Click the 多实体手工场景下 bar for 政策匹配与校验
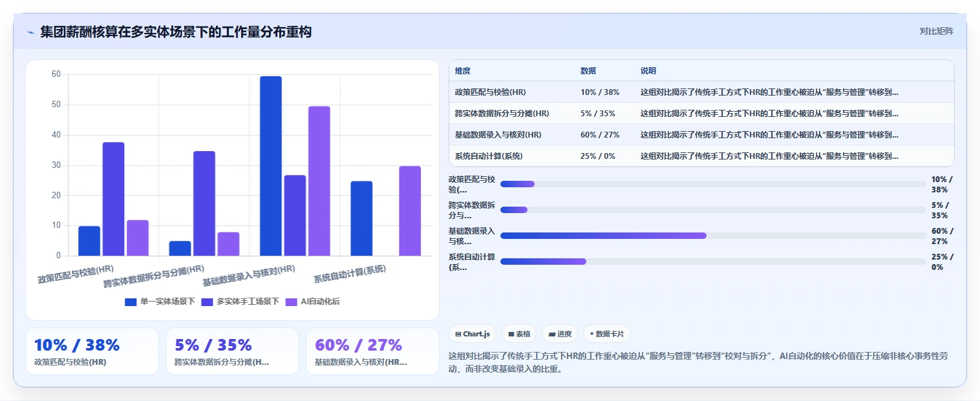Viewport: 980px width, 401px height. point(113,199)
